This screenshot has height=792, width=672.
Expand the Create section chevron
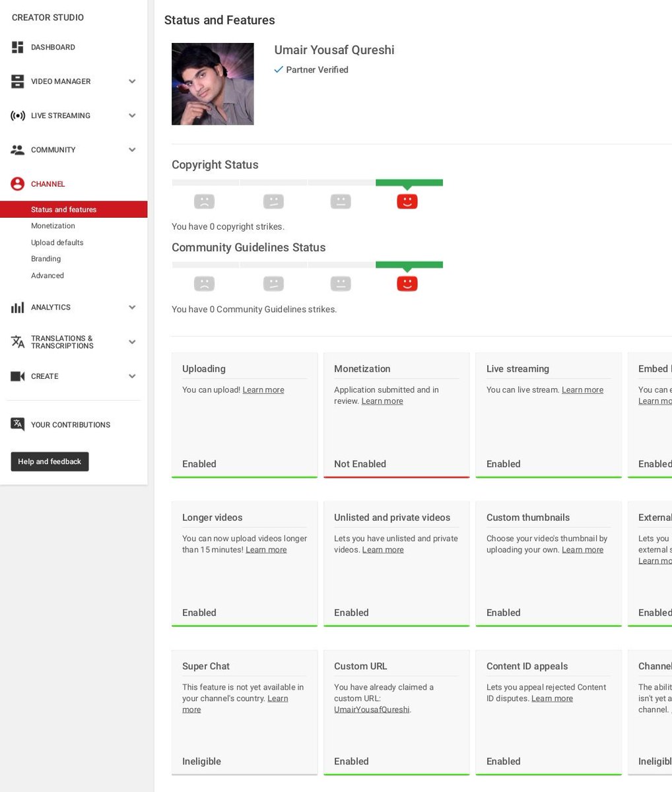coord(132,376)
